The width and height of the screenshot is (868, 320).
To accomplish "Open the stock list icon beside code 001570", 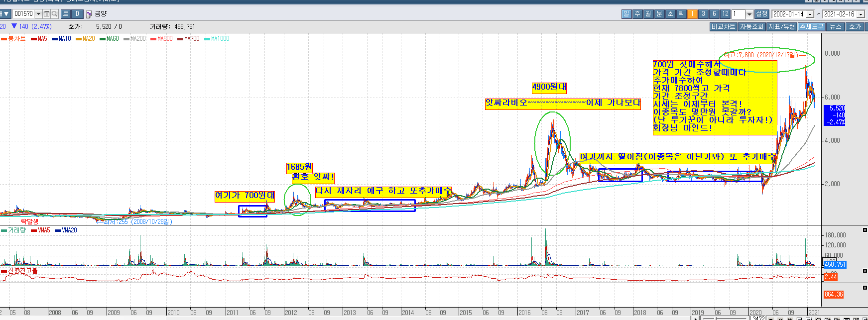I will click(47, 14).
